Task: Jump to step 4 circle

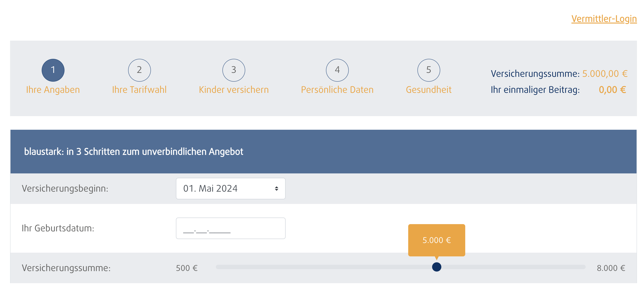Action: [x=337, y=70]
